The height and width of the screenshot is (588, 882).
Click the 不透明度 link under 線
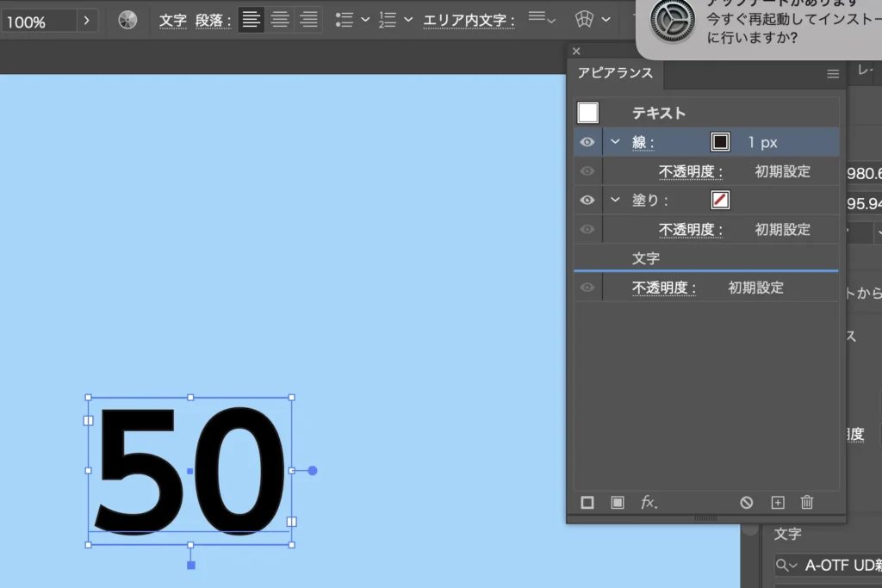690,171
